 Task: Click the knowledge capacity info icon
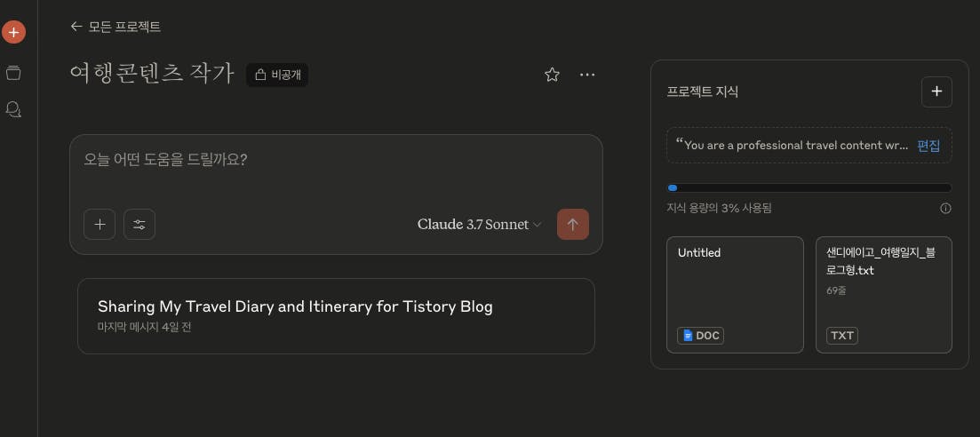click(945, 209)
